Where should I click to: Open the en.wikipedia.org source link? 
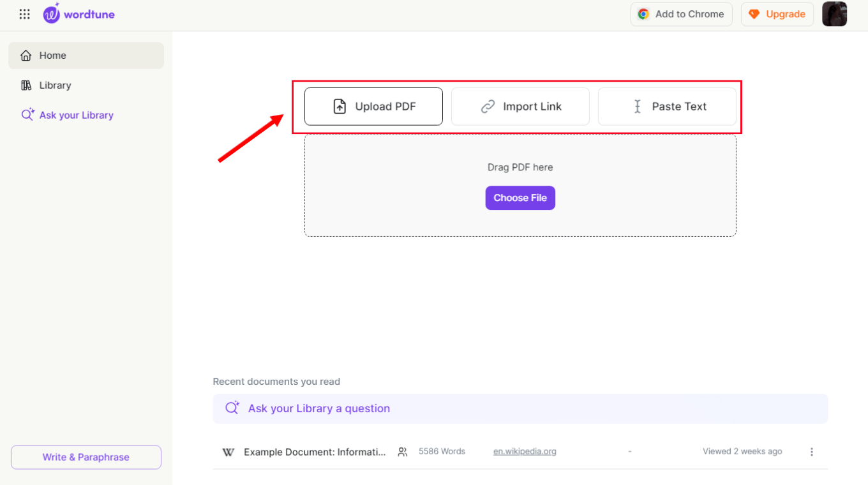pyautogui.click(x=525, y=451)
